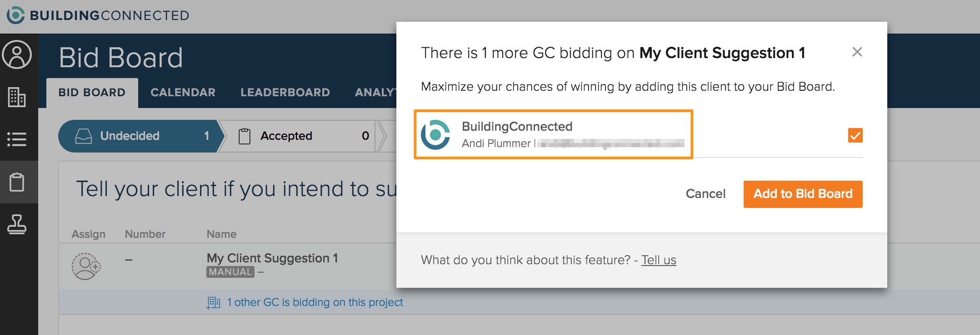Open the list view sidebar icon
980x335 pixels.
point(17,139)
